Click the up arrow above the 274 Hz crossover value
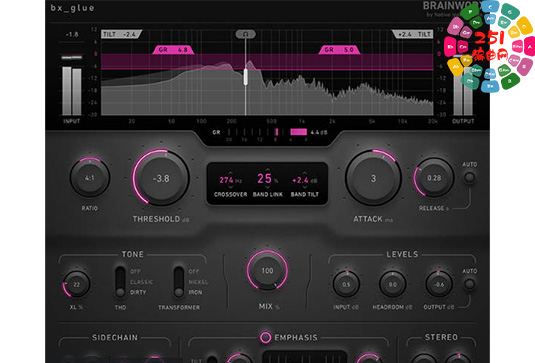Viewport: 535px width, 363px height. 230,173
